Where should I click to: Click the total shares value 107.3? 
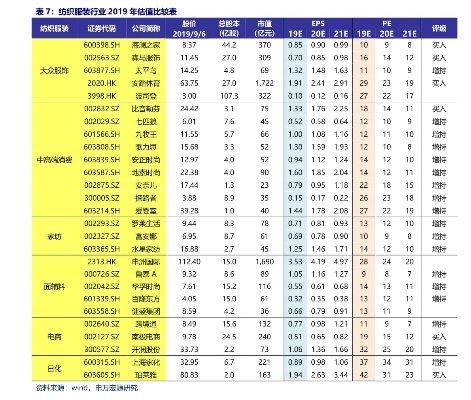(229, 96)
